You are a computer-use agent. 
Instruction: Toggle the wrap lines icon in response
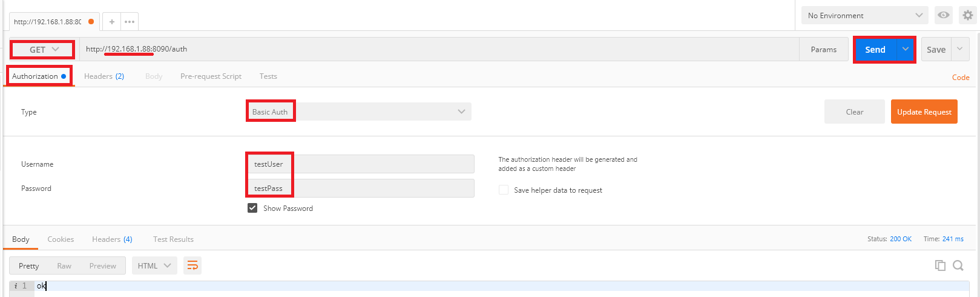(192, 265)
